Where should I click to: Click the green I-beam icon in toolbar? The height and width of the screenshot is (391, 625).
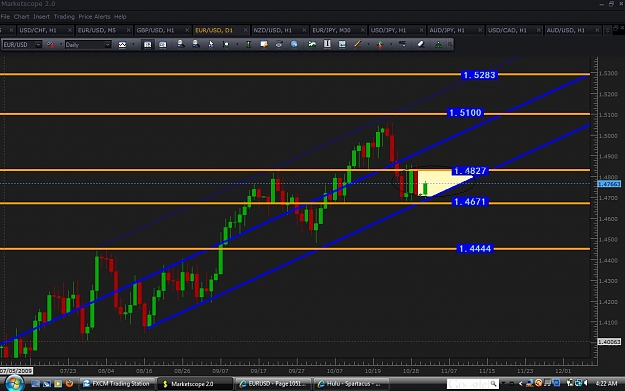click(249, 44)
